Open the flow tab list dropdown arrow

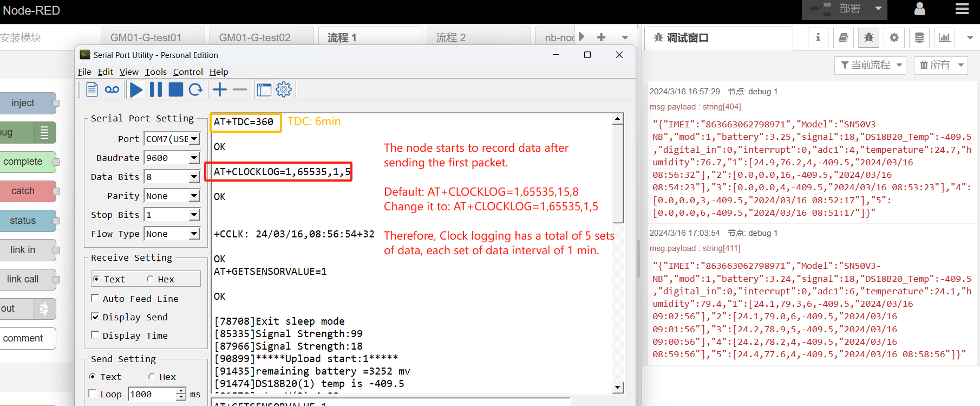[625, 37]
